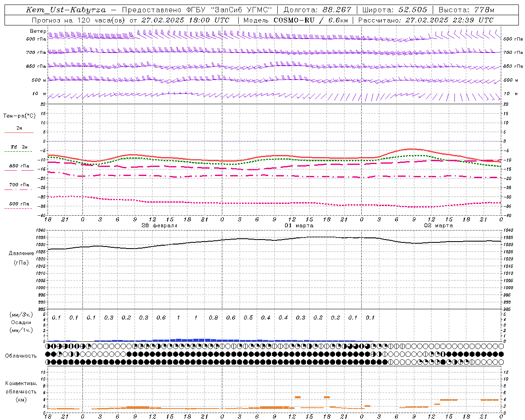
Task: Click the Давление pressure label
Action: tap(21, 253)
